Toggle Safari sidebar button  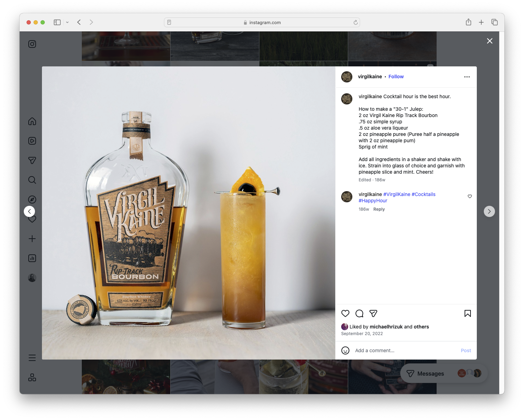pos(57,22)
